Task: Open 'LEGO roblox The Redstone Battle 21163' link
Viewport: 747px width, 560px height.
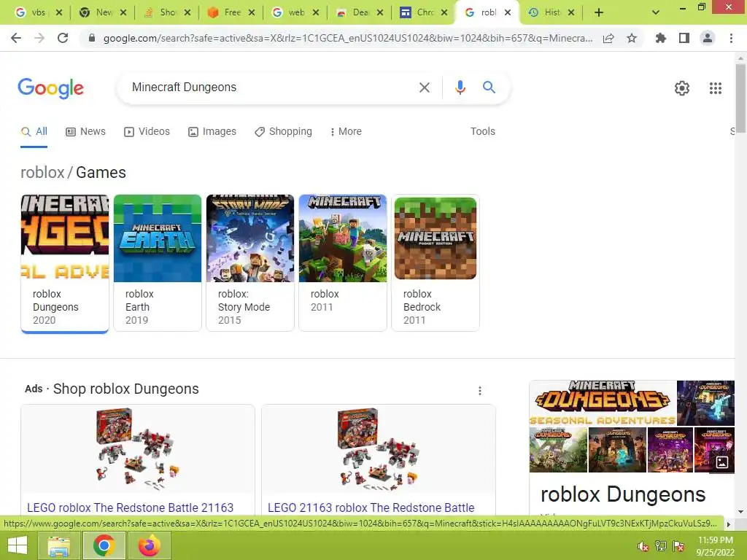Action: 130,507
